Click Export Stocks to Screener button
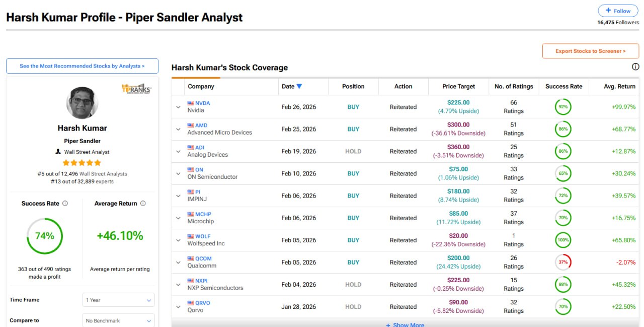 coord(591,51)
